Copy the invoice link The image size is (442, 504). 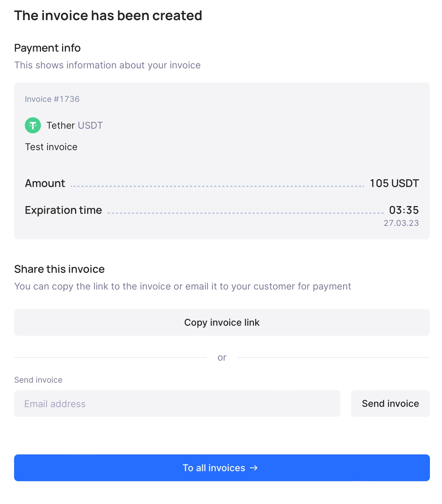222,322
